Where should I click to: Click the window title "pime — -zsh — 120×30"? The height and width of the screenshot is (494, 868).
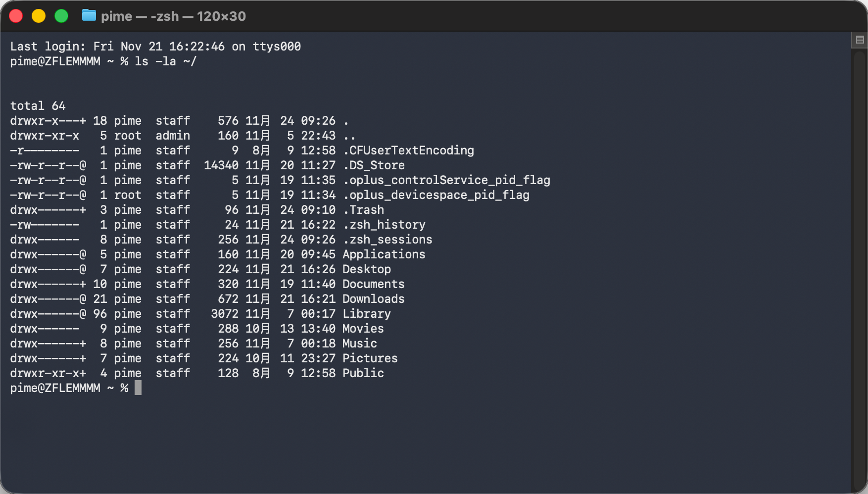(x=173, y=16)
